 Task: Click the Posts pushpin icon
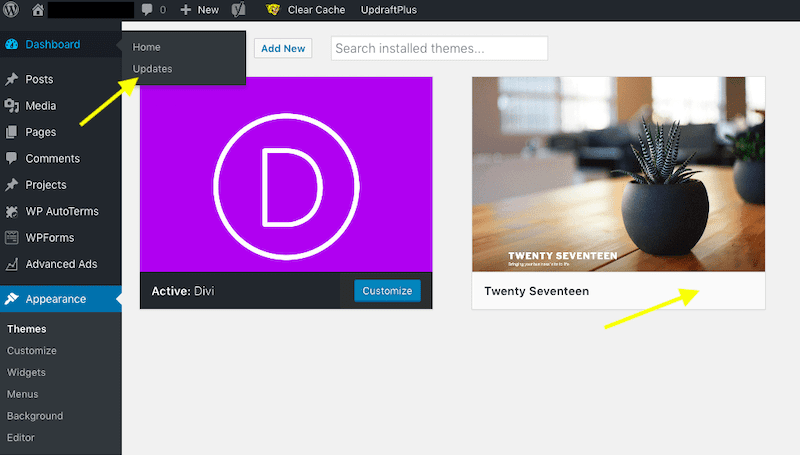[x=11, y=79]
